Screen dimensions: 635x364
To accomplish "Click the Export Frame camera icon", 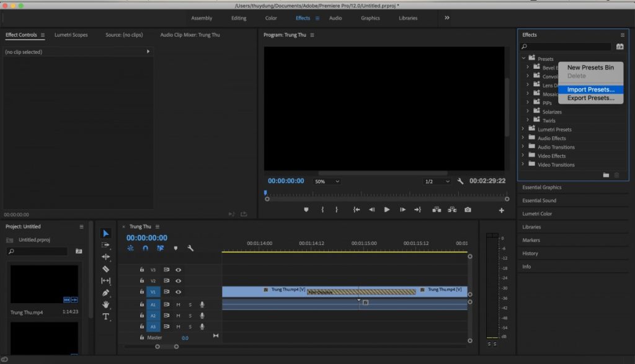I will click(x=468, y=210).
